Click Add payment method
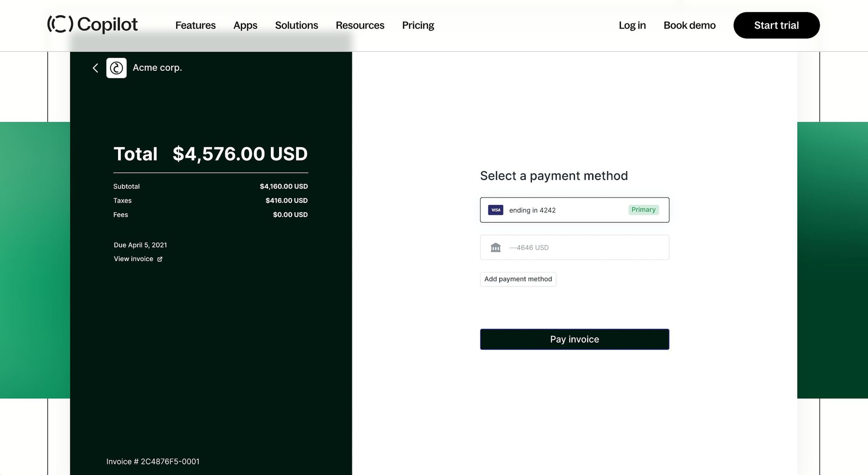The image size is (868, 475). coord(518,279)
